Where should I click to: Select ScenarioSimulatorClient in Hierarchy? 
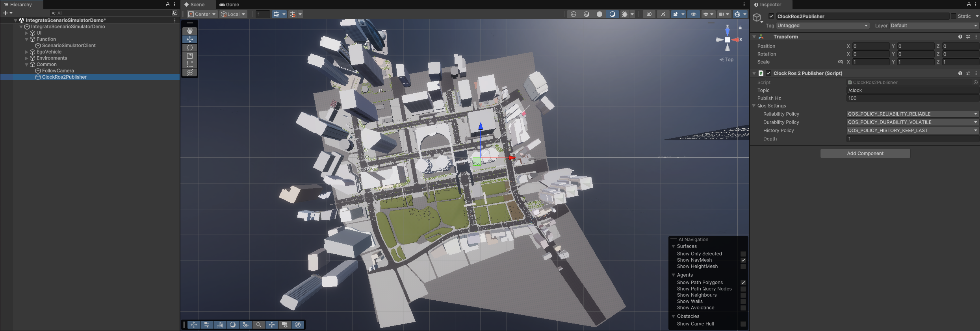tap(69, 46)
